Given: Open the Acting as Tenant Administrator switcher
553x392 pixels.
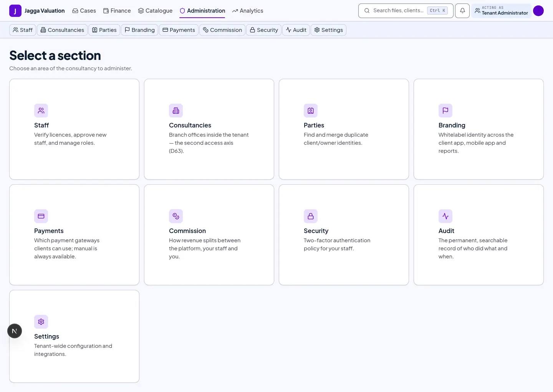Looking at the screenshot, I should tap(501, 11).
